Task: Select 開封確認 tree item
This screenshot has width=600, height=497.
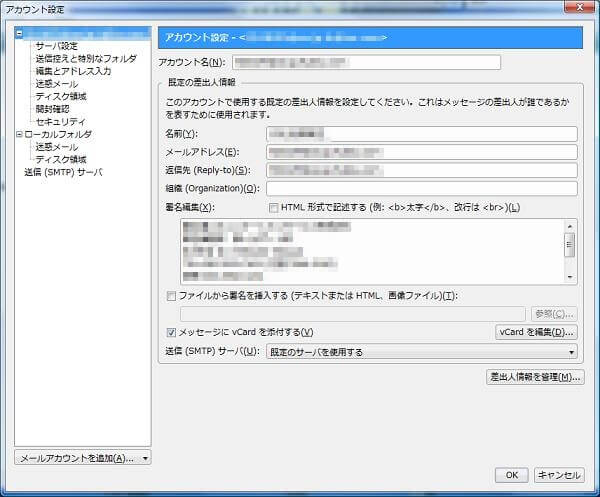Action: click(52, 109)
